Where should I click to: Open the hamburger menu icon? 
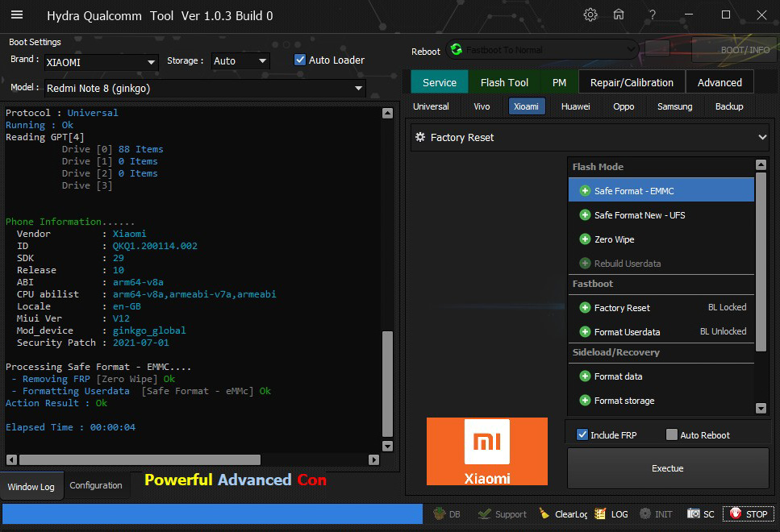(16, 15)
